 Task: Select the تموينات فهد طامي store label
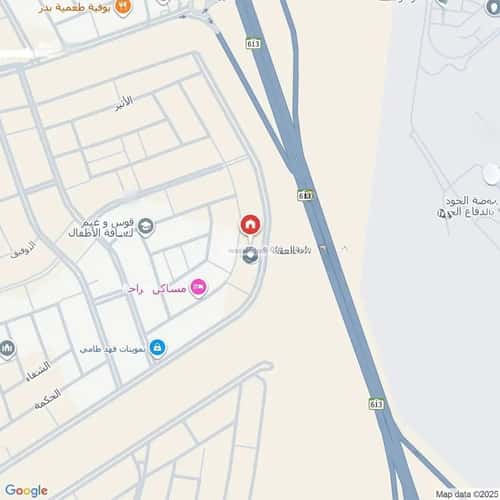point(112,349)
